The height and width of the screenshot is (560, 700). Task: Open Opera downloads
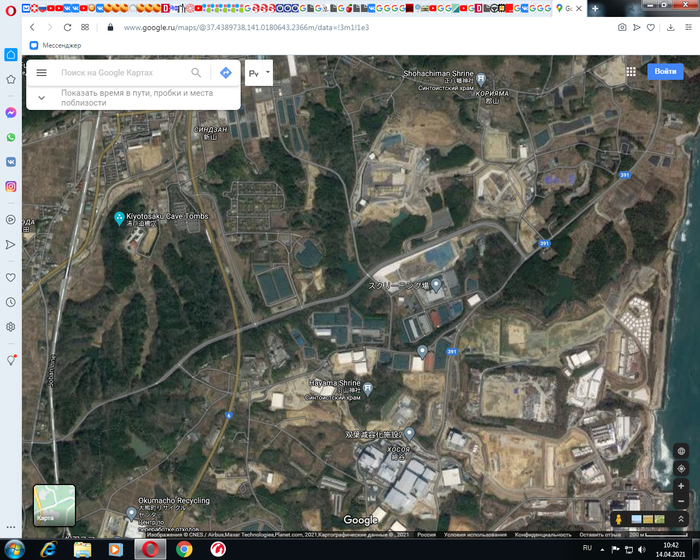click(x=671, y=27)
